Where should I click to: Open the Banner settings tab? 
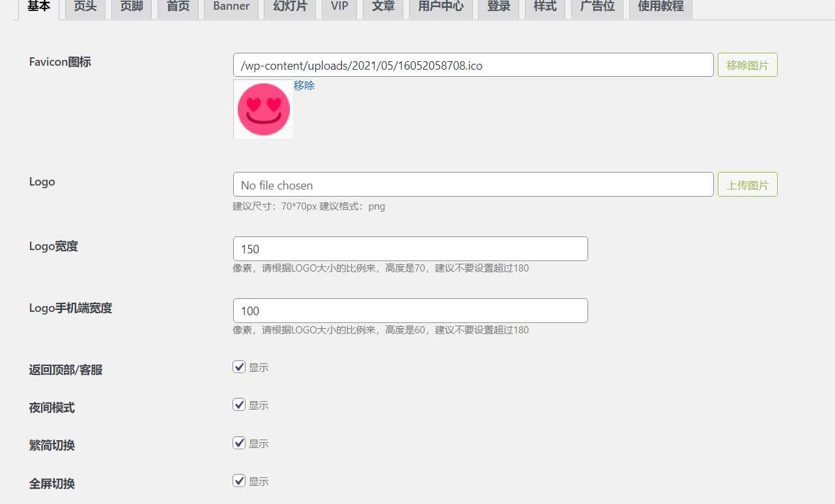pyautogui.click(x=231, y=7)
